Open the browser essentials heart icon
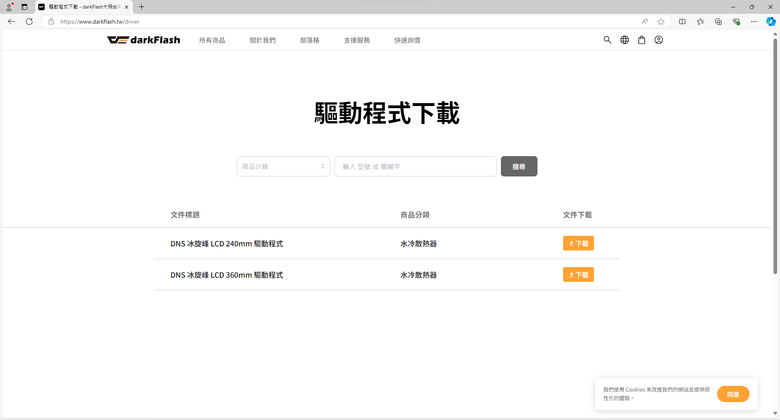The height and width of the screenshot is (420, 780). [736, 21]
